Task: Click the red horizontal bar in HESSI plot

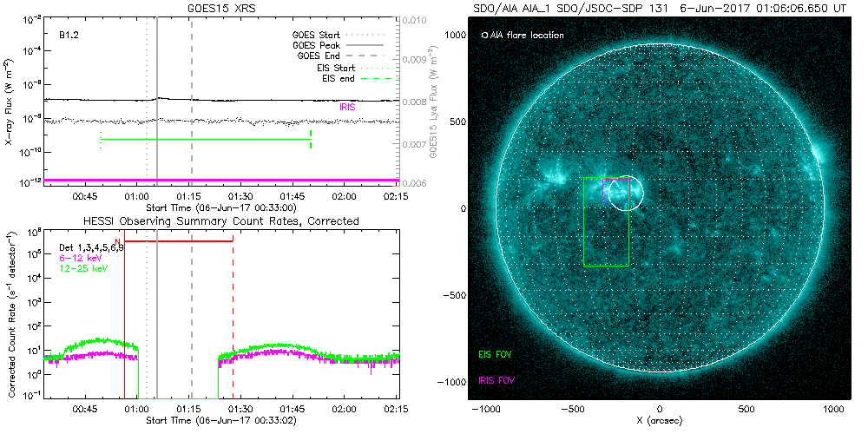Action: tap(178, 241)
